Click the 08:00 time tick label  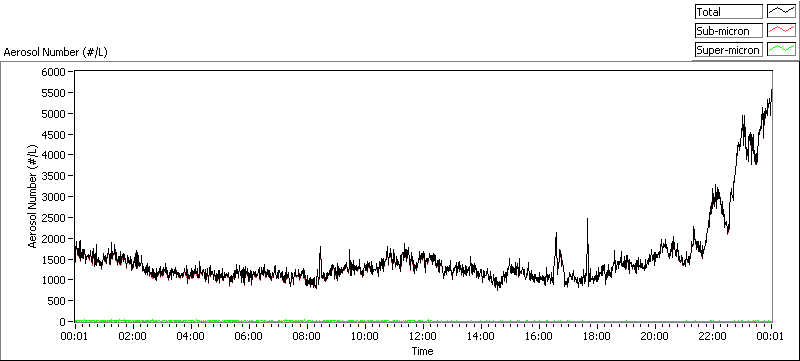307,337
